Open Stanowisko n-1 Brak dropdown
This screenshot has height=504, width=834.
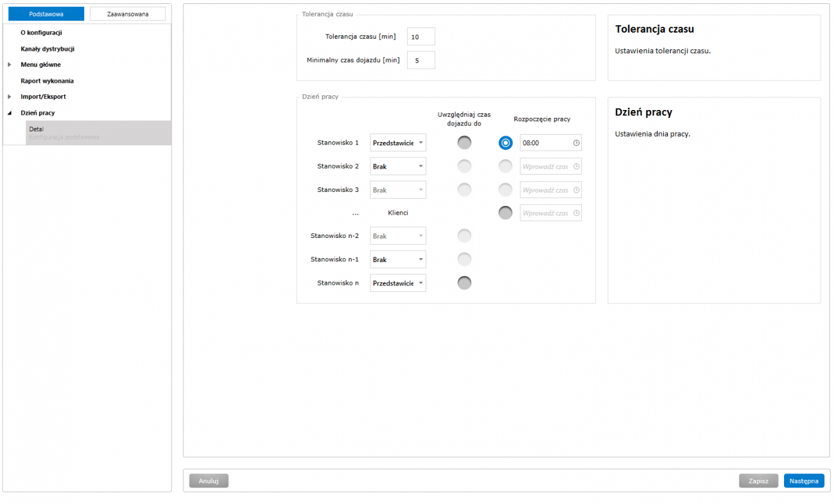click(x=398, y=260)
